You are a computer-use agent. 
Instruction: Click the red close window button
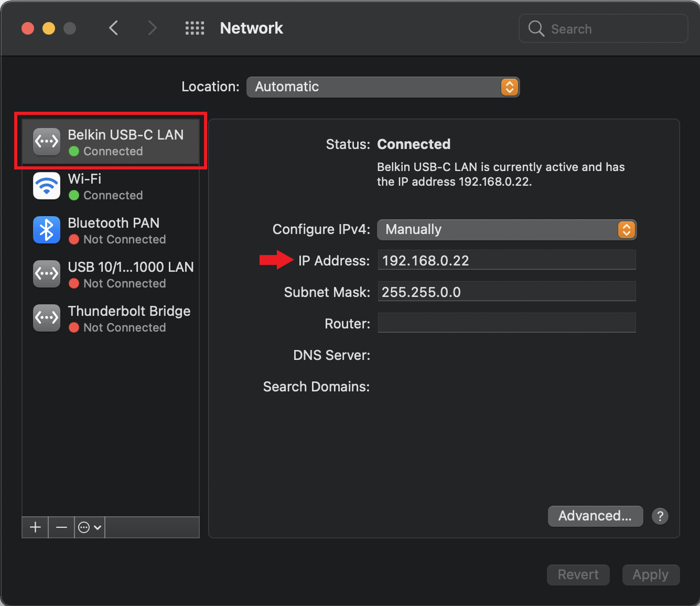click(x=28, y=28)
